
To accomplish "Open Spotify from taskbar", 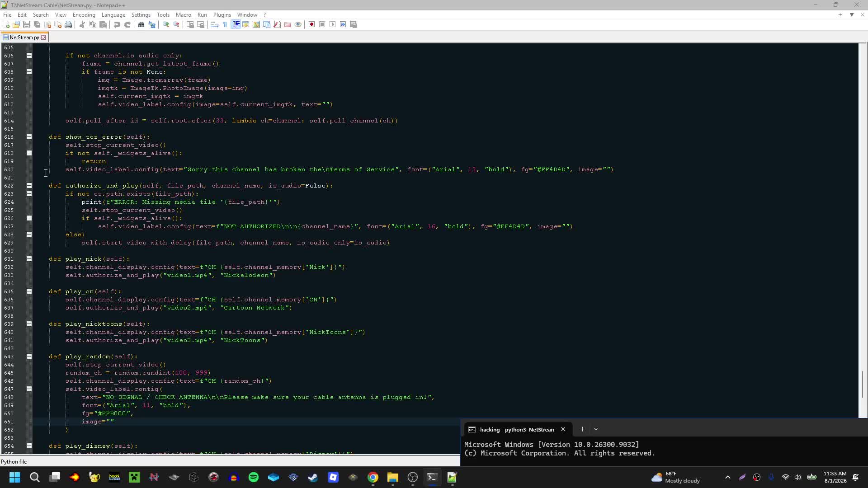I will (x=254, y=477).
